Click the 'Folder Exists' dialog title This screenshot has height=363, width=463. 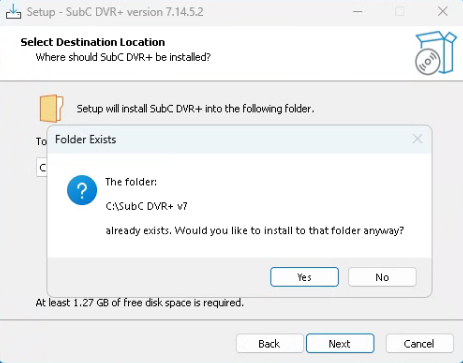click(x=86, y=139)
